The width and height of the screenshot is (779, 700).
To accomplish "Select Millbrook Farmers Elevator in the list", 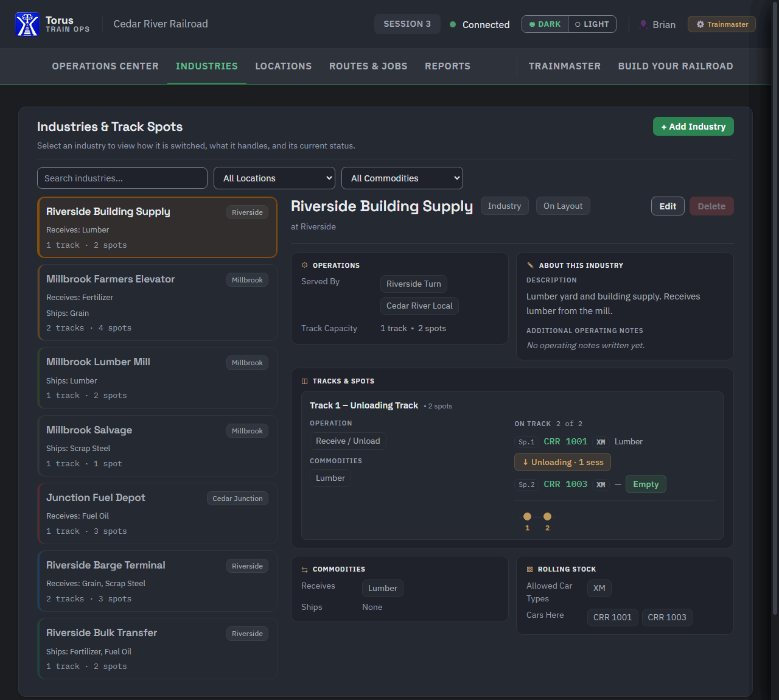I will pyautogui.click(x=157, y=303).
